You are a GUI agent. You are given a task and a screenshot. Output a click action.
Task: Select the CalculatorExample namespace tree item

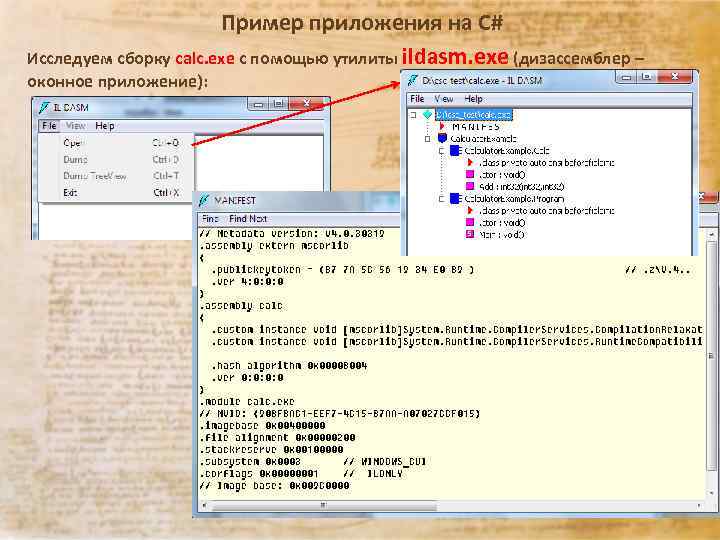[x=483, y=139]
